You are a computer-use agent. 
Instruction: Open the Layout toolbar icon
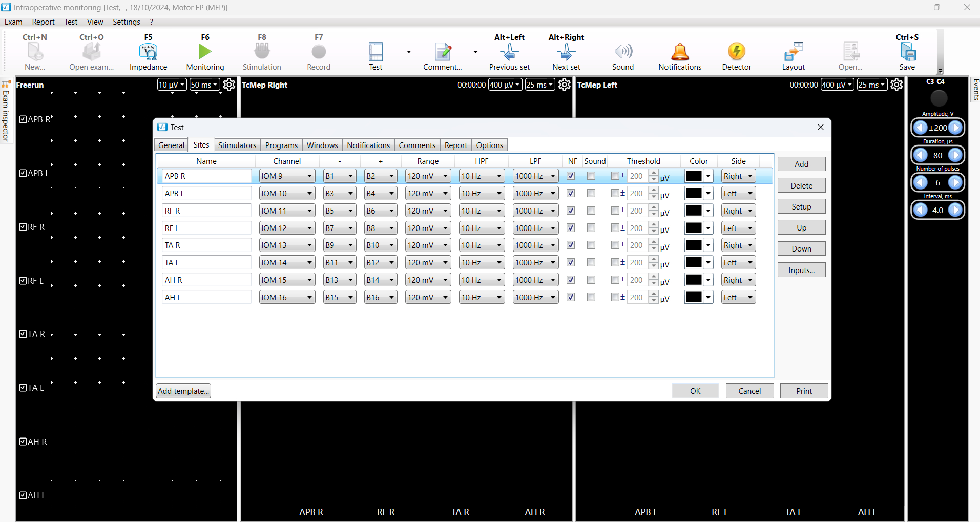(x=793, y=52)
